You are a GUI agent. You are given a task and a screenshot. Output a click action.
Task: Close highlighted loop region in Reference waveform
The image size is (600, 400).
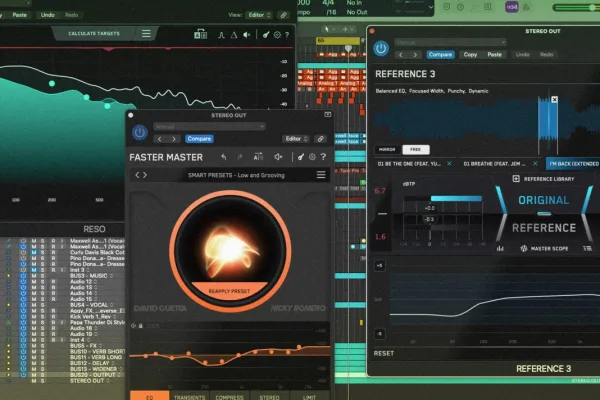tap(554, 100)
